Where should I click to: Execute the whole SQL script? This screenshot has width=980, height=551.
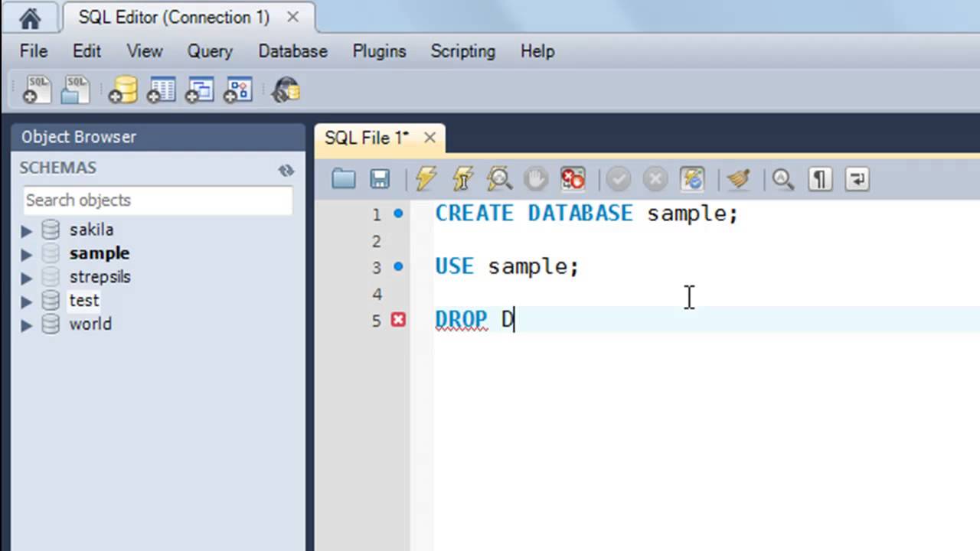point(426,179)
